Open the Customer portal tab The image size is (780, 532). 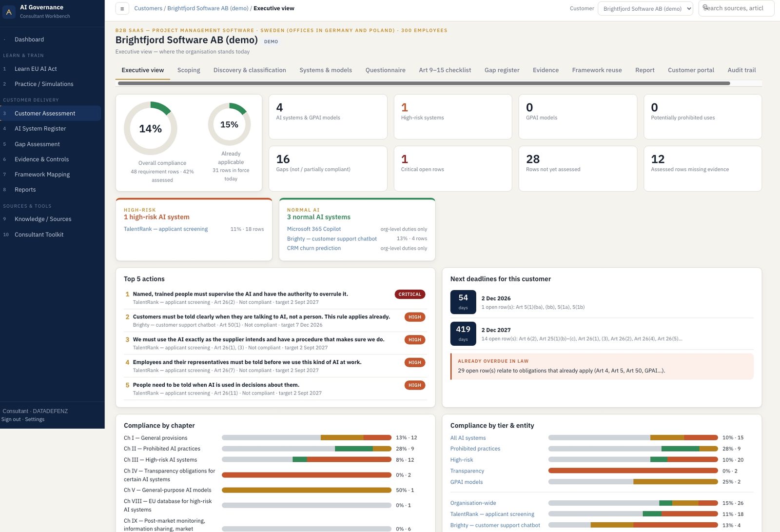tap(691, 70)
